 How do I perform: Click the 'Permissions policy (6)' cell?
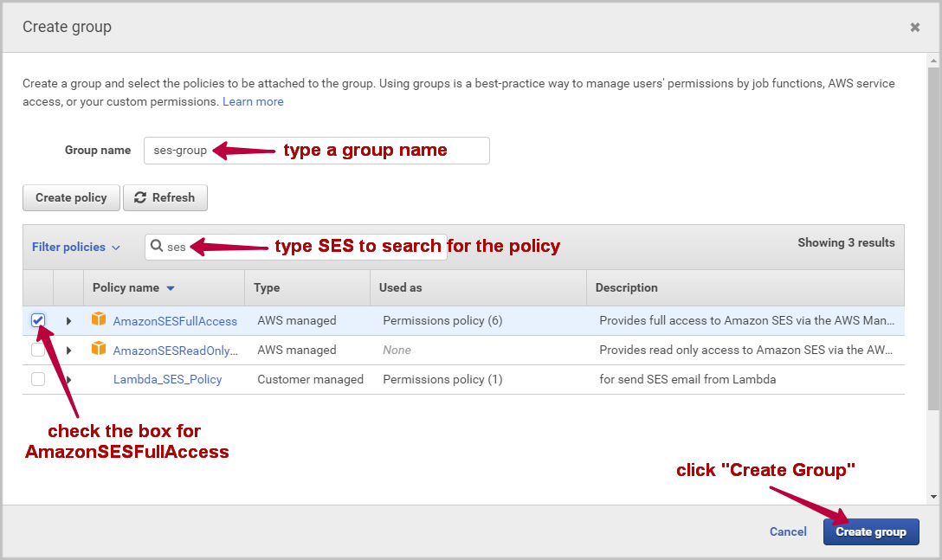pyautogui.click(x=442, y=321)
